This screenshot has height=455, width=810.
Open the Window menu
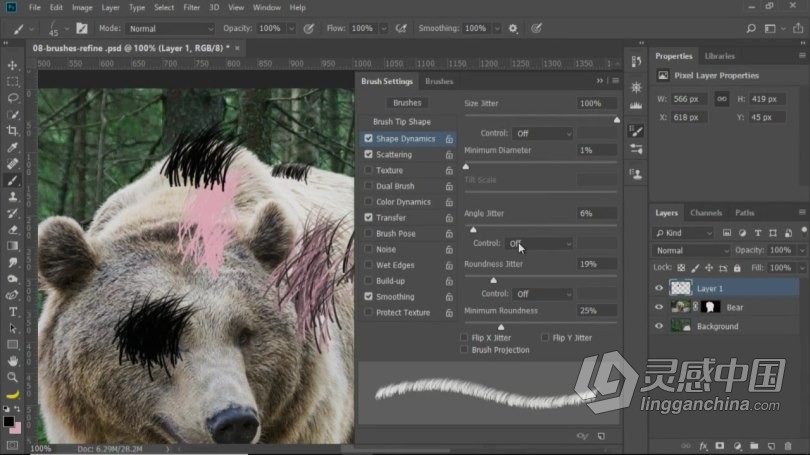267,8
